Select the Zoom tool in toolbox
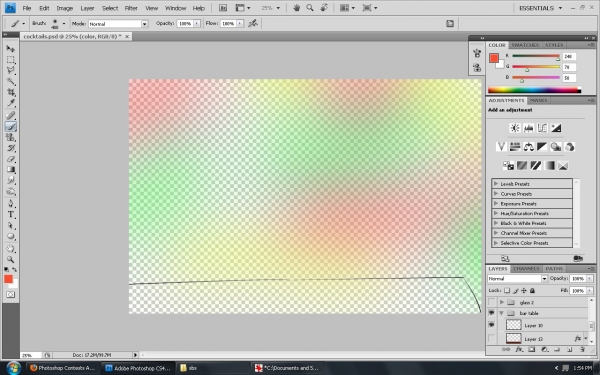The image size is (600, 375). [x=10, y=259]
